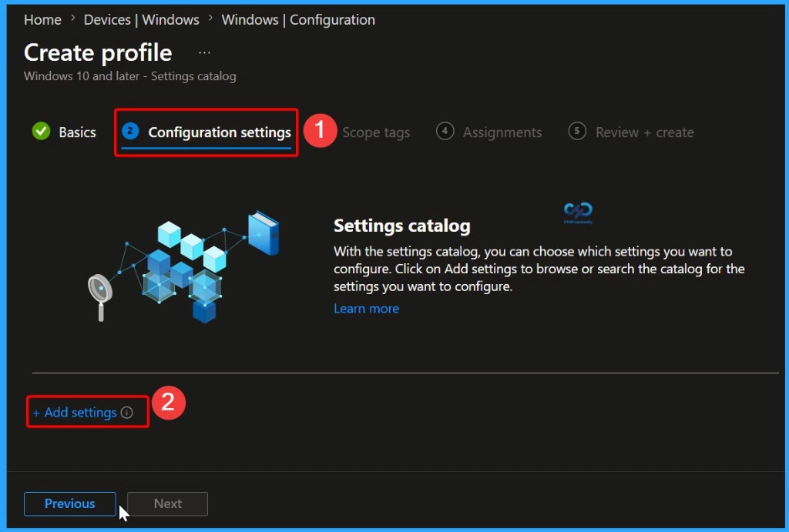Click 'Windows 10 and later - Settings catalog' subtitle
The height and width of the screenshot is (532, 789).
tap(129, 76)
